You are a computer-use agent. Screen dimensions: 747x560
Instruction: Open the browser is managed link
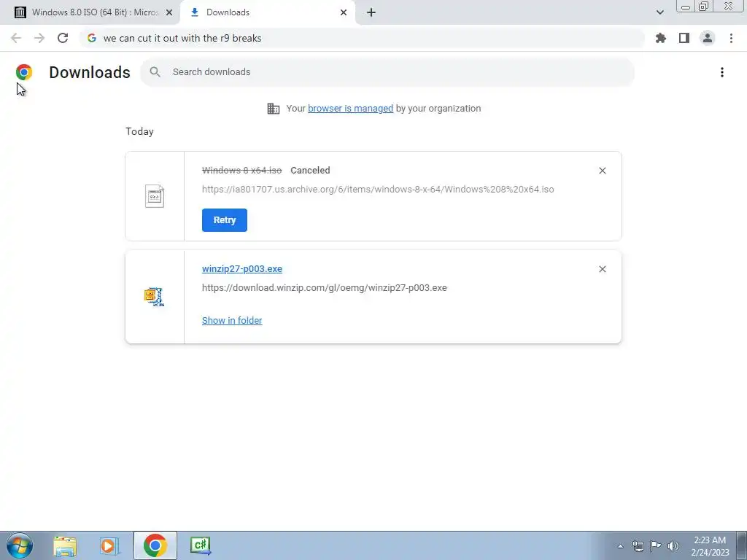pyautogui.click(x=351, y=109)
